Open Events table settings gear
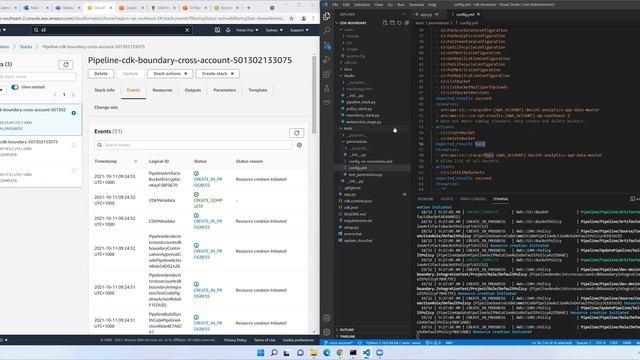The width and height of the screenshot is (640, 360). coord(299,145)
